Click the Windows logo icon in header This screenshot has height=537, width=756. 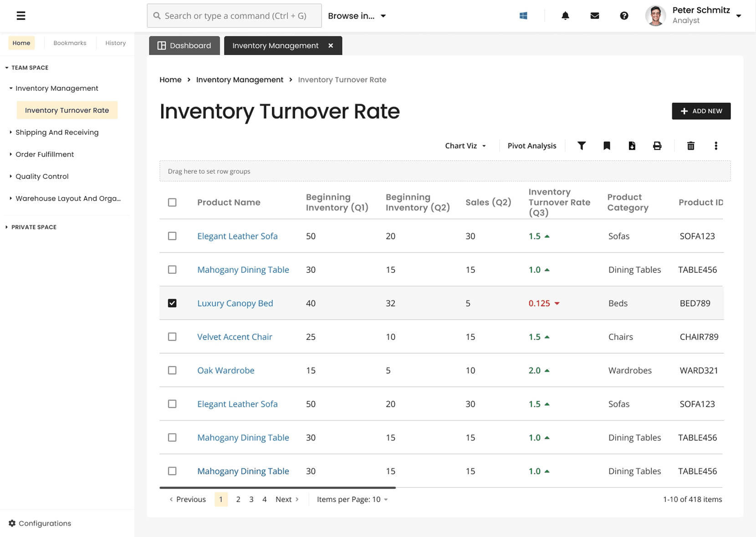pyautogui.click(x=523, y=16)
